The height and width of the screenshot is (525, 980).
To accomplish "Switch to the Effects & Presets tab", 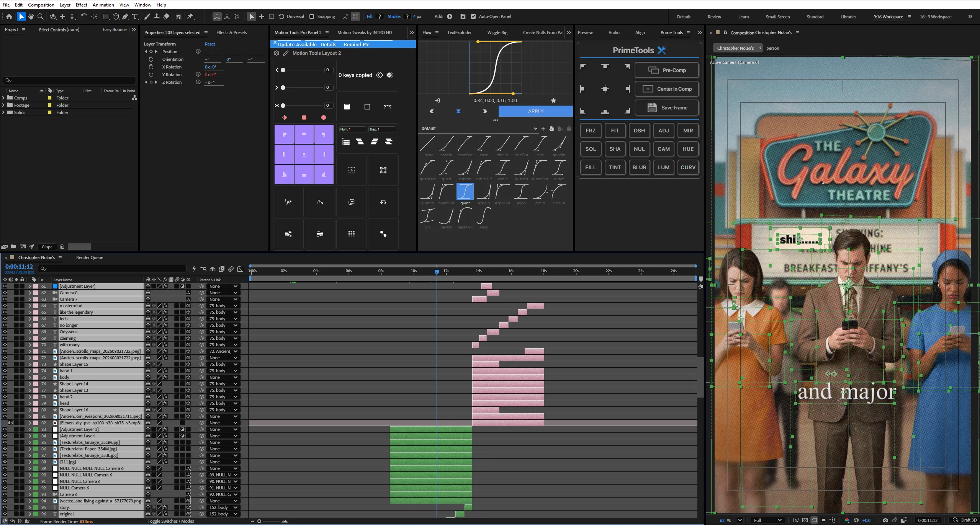I will (231, 33).
